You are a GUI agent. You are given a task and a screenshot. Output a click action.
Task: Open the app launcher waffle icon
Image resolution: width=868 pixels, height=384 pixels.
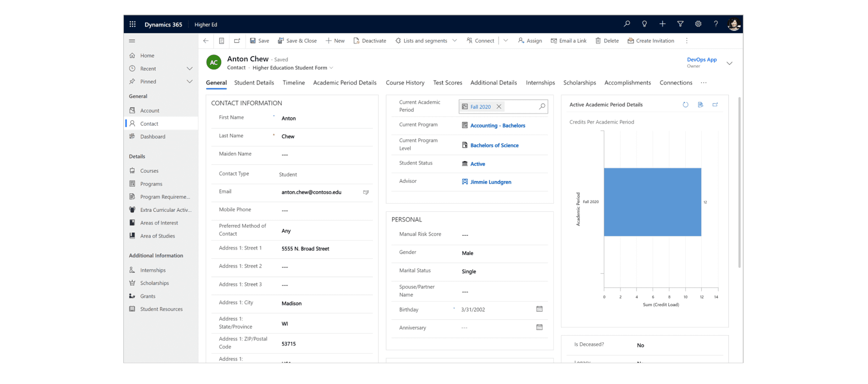132,24
